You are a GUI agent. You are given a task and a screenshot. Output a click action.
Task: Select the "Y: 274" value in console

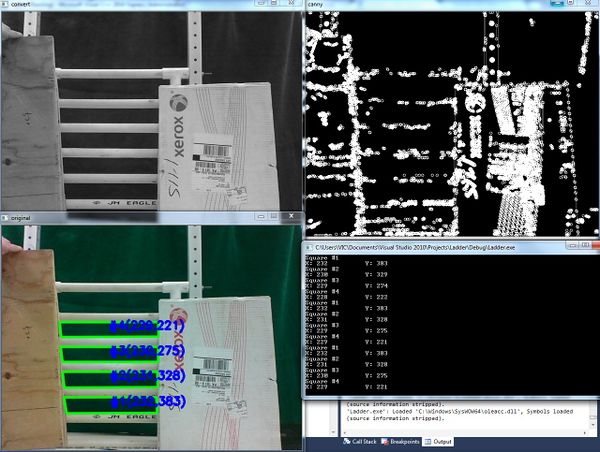point(376,286)
